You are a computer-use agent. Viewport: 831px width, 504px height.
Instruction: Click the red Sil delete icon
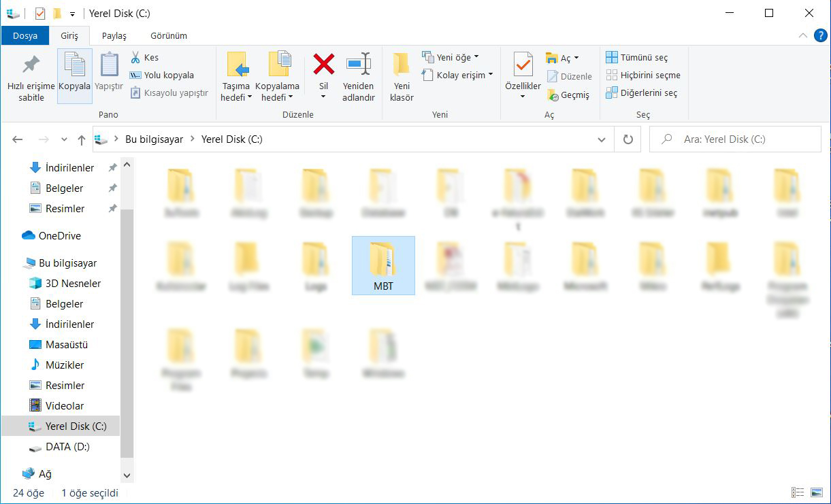pos(323,65)
